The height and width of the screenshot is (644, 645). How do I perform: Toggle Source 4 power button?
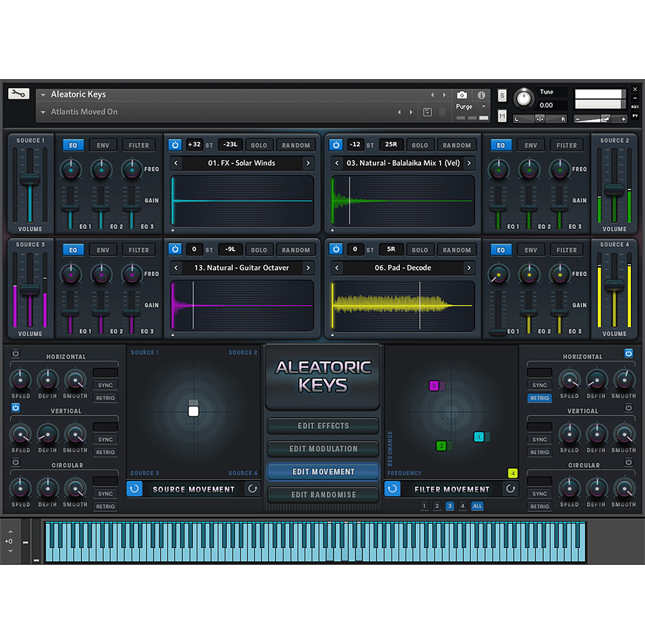pyautogui.click(x=335, y=249)
